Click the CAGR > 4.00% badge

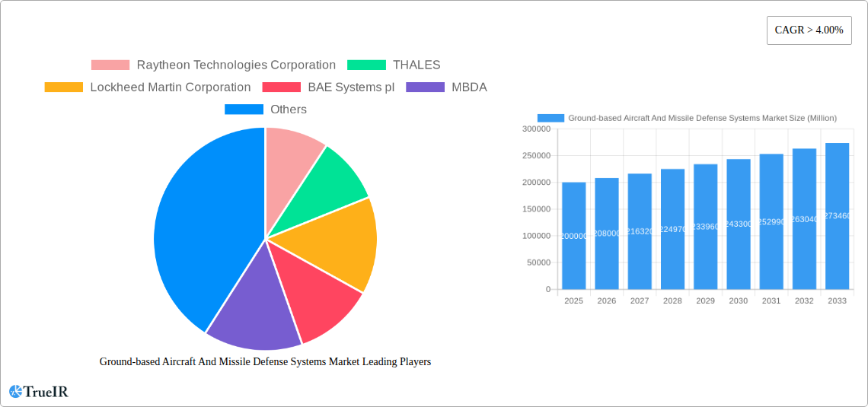(809, 30)
